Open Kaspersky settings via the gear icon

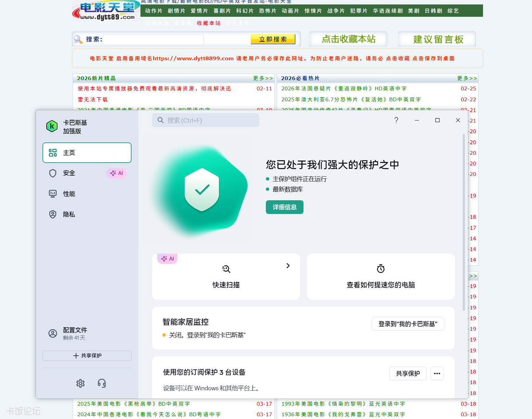click(x=80, y=383)
